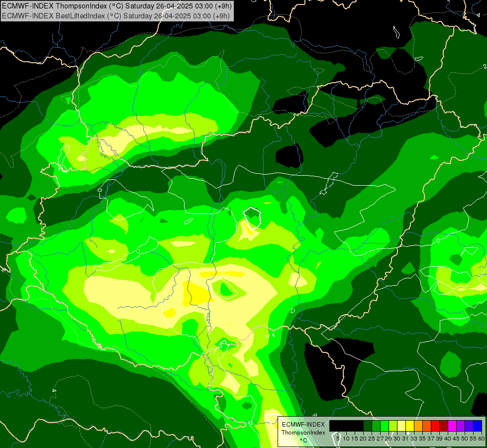This screenshot has width=487, height=448.
Task: Click the legend scale value 20
Action: 363,439
